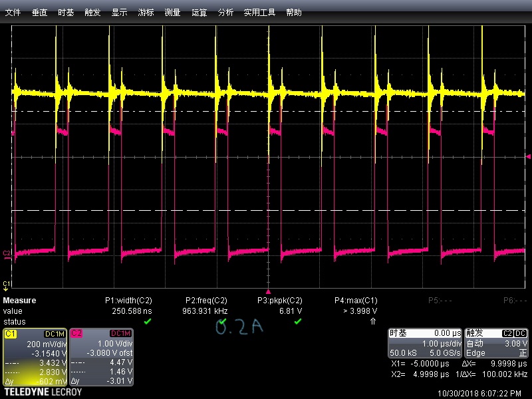Click the 1.00 µs/div timebase setting
This screenshot has width=532, height=399.
[442, 344]
